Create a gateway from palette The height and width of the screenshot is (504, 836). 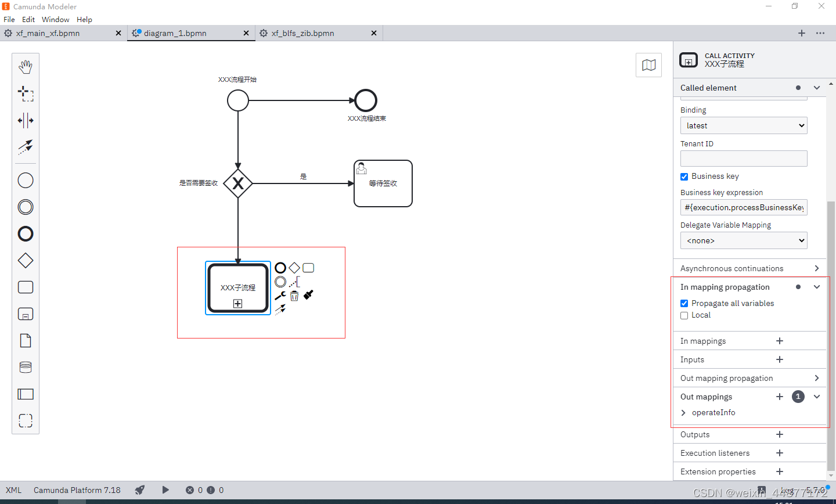coord(26,261)
